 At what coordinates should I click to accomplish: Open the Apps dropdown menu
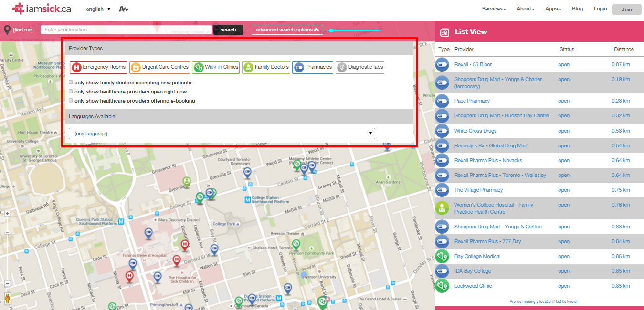coord(553,9)
